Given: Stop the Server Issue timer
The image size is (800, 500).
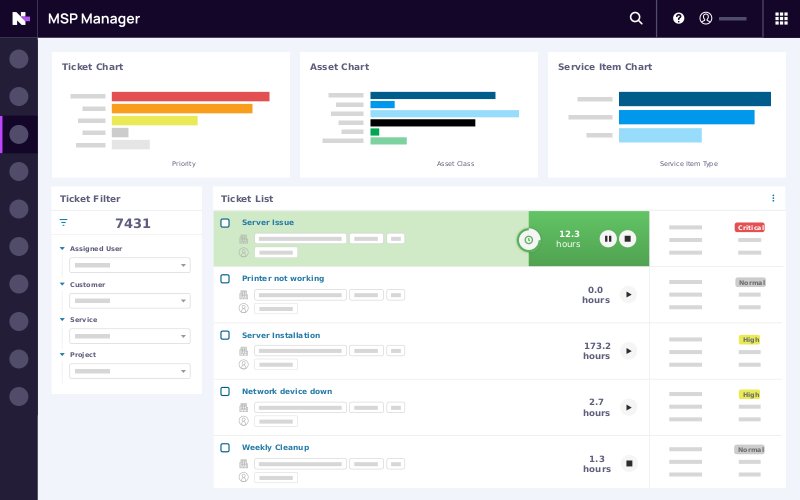Looking at the screenshot, I should [x=628, y=238].
